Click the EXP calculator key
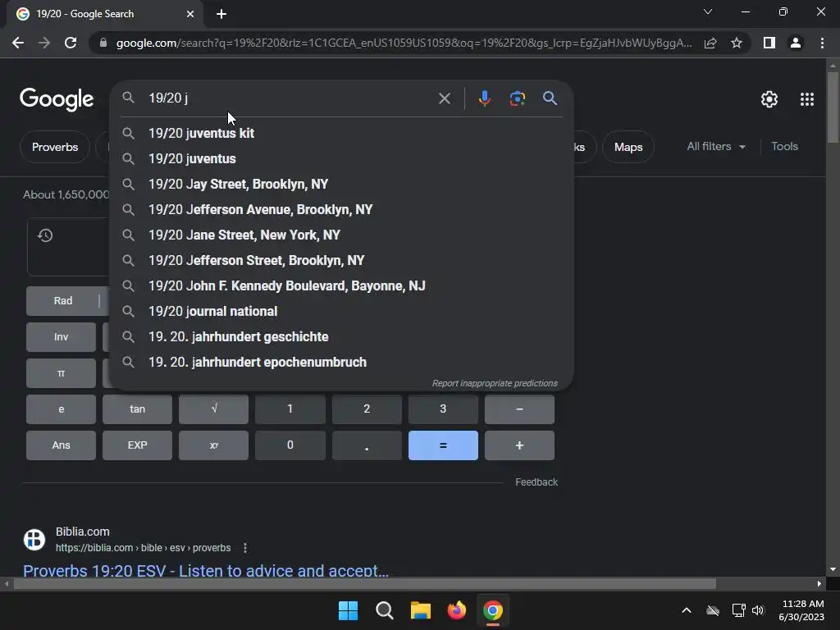 tap(137, 445)
